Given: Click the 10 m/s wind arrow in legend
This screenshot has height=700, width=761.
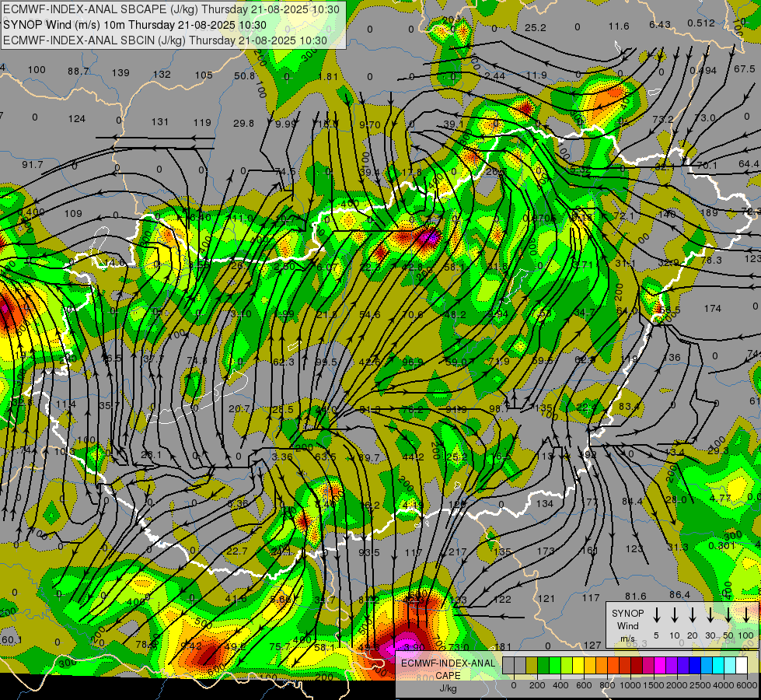Looking at the screenshot, I should pos(675,614).
